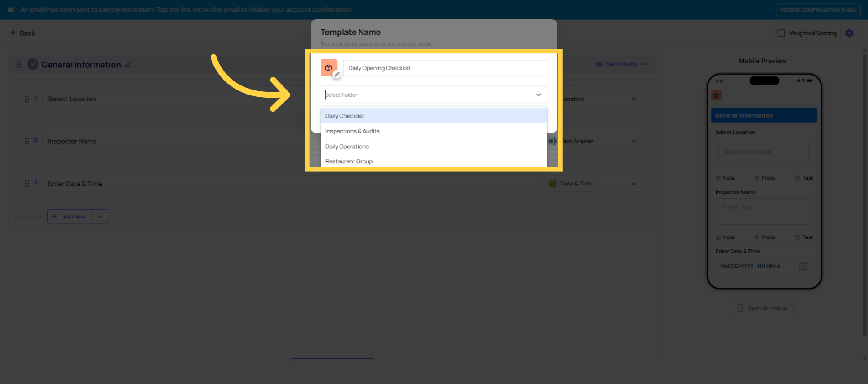The width and height of the screenshot is (868, 384).
Task: Click the Daily Opening Checklist name field
Action: click(445, 68)
